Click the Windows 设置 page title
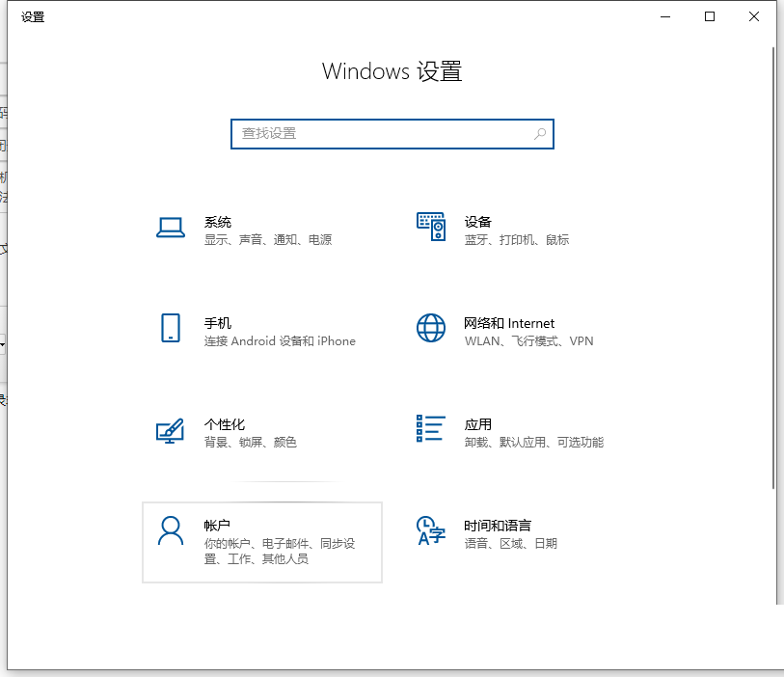 click(392, 71)
